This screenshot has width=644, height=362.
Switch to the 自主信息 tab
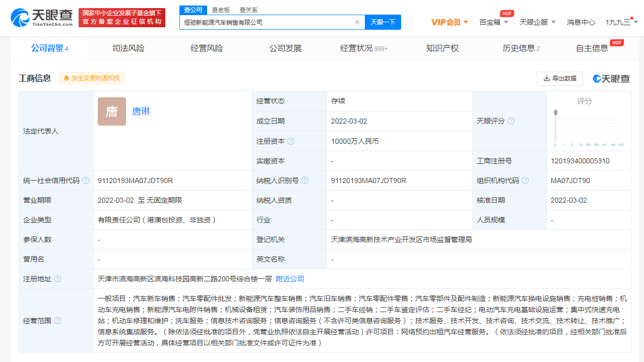coord(593,48)
